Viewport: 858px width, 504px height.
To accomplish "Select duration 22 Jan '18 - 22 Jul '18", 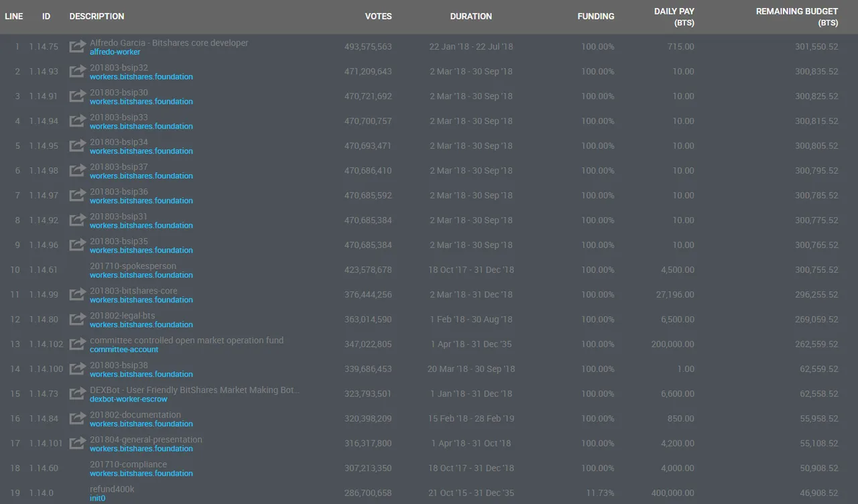I will [x=471, y=47].
